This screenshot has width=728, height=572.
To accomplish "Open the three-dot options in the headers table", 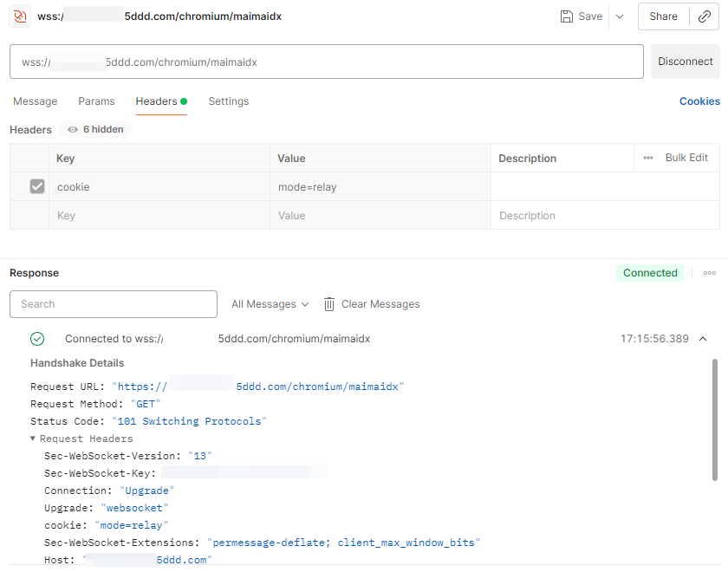I will click(x=648, y=158).
